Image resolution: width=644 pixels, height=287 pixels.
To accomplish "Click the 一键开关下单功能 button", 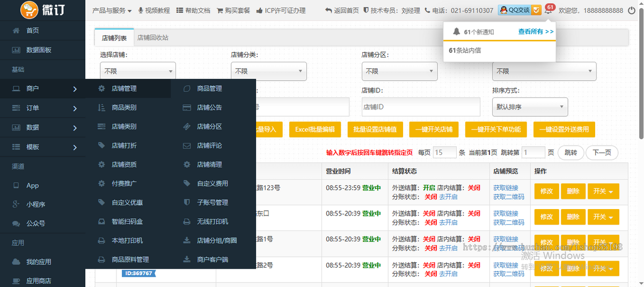I will pyautogui.click(x=496, y=130).
